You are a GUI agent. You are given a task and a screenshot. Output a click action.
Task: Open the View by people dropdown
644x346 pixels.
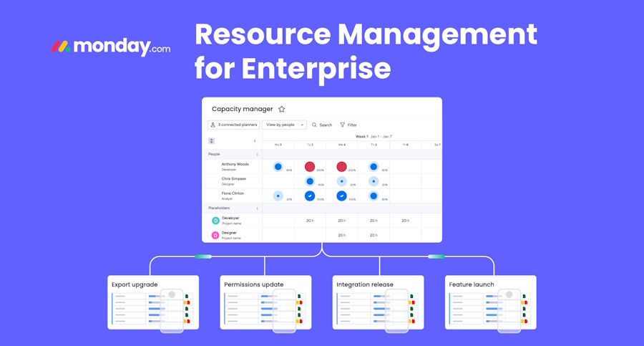(x=284, y=125)
